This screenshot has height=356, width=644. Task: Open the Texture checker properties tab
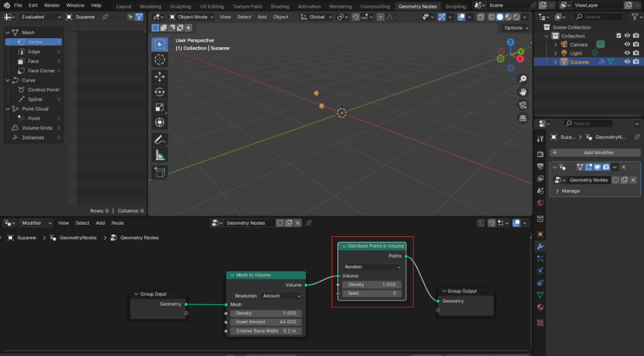pos(540,323)
